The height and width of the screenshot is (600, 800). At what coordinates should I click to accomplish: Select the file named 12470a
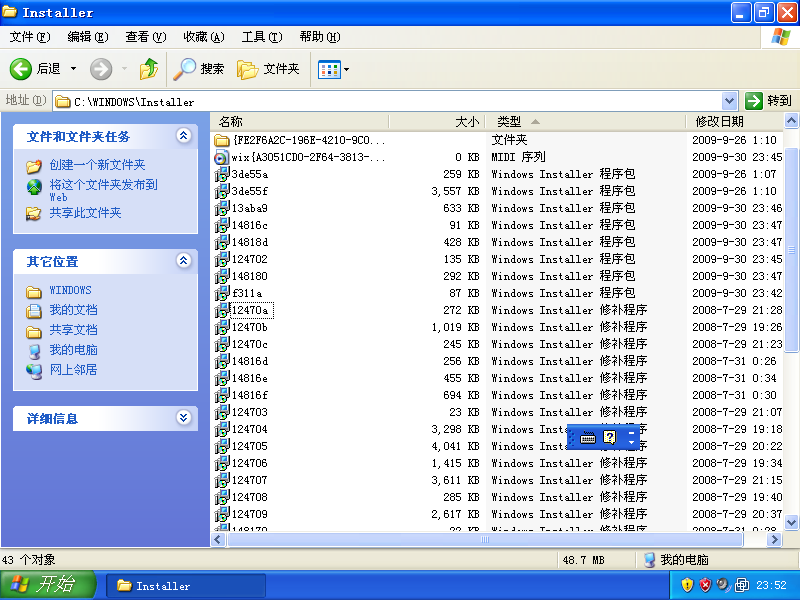tap(249, 310)
